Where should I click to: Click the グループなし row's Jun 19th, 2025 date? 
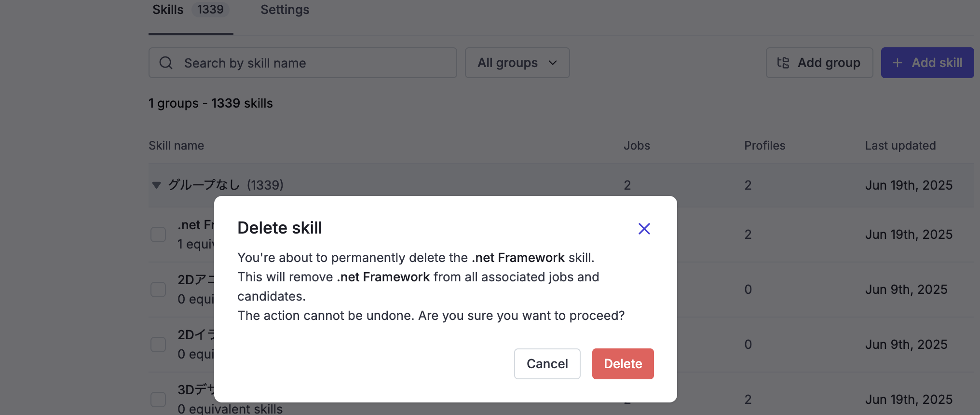[909, 185]
